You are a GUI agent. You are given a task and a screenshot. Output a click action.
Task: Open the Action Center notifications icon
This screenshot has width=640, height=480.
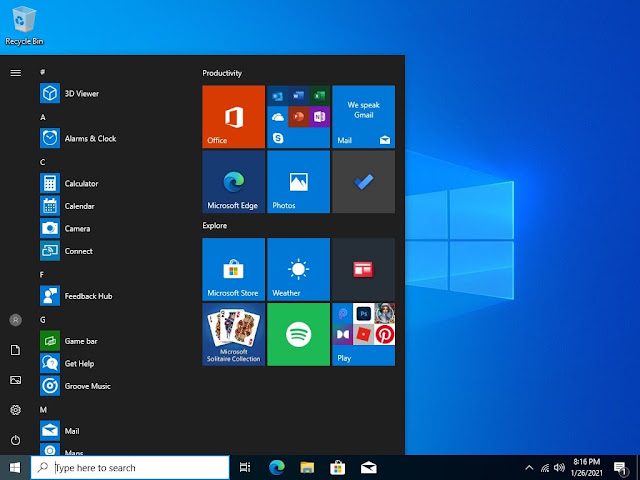click(x=620, y=468)
